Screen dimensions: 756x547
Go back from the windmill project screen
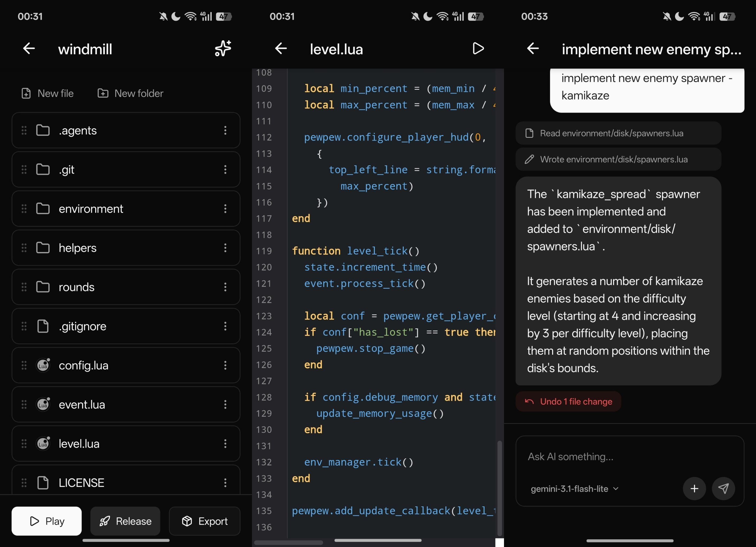(x=29, y=49)
